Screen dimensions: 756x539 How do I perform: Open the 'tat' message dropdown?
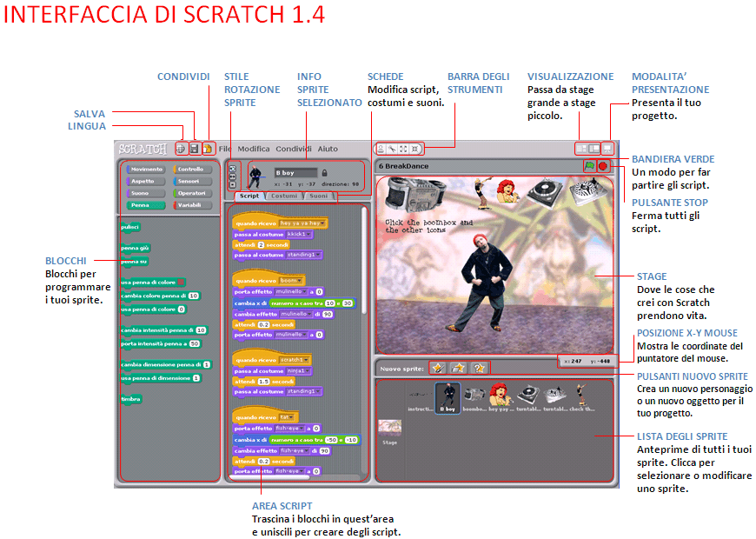(288, 417)
